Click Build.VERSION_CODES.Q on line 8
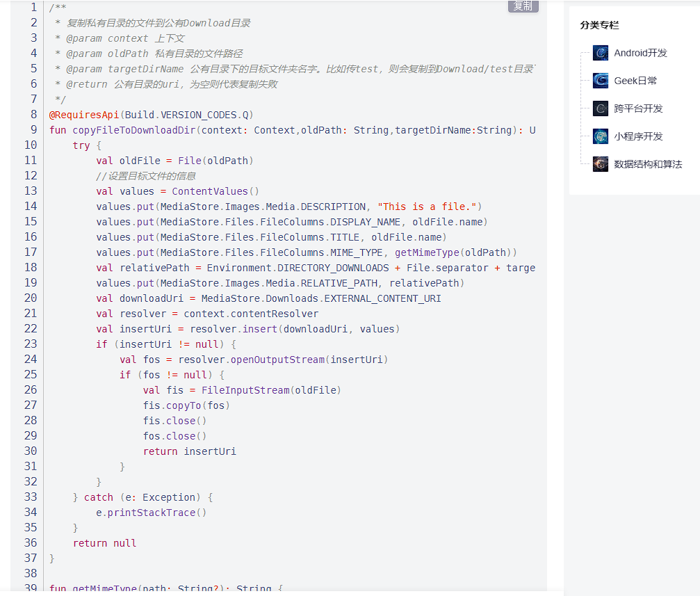The height and width of the screenshot is (596, 700). coord(186,115)
